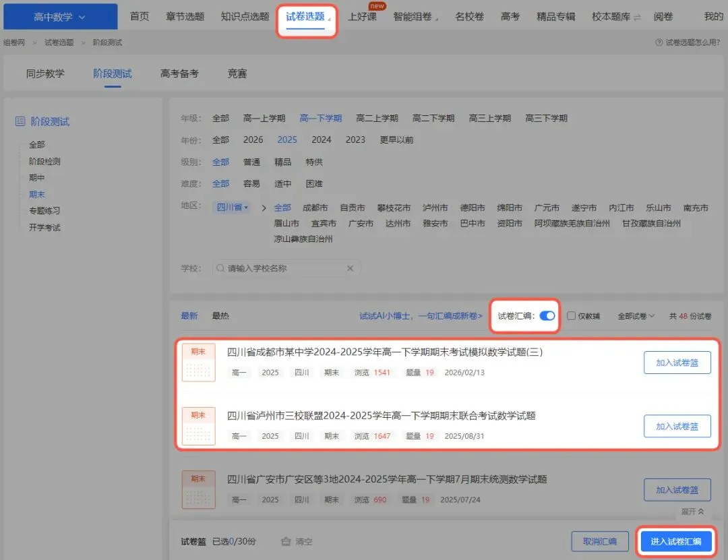
Task: Open the 精品专辑 menu item
Action: pos(555,17)
